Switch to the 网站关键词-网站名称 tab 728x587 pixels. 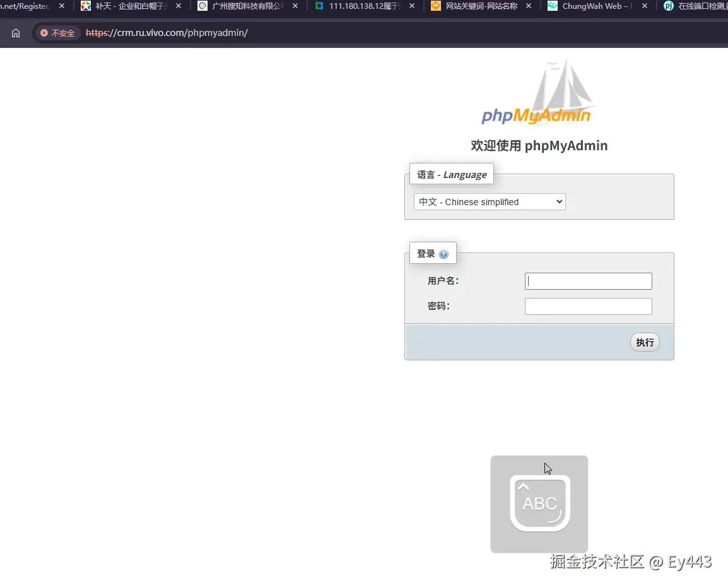coord(481,6)
